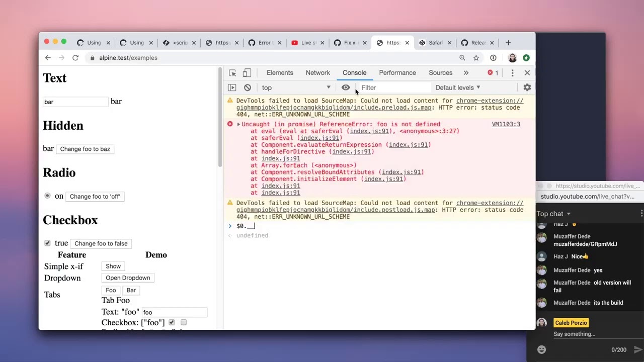The height and width of the screenshot is (362, 644).
Task: Click the red error icon in console message
Action: [230, 124]
